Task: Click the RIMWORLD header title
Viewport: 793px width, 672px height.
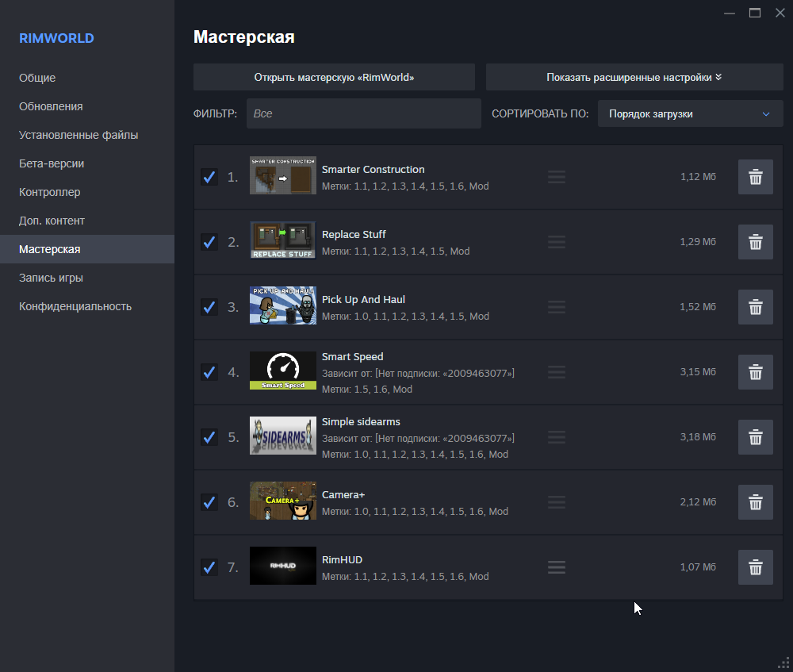Action: [56, 38]
